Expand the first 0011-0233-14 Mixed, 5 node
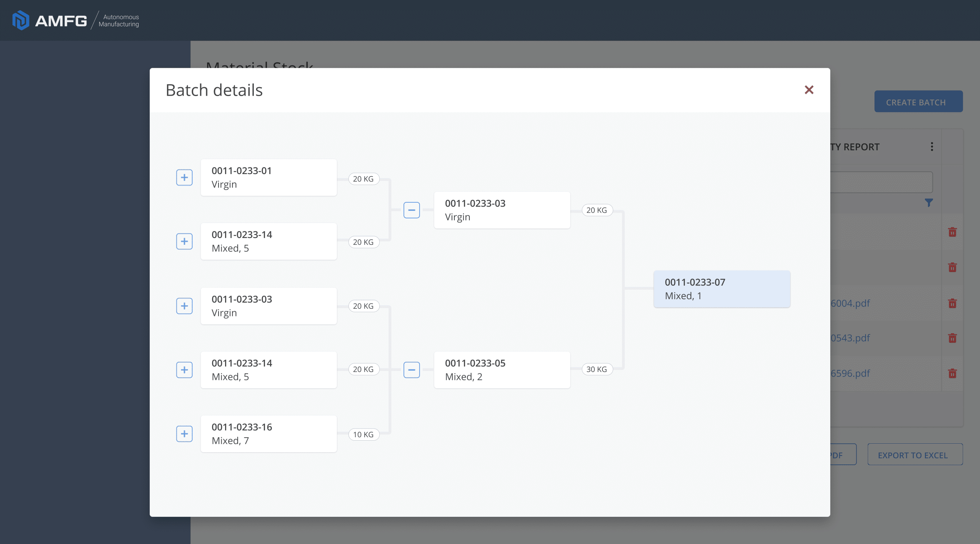Viewport: 980px width, 544px height. pyautogui.click(x=184, y=241)
